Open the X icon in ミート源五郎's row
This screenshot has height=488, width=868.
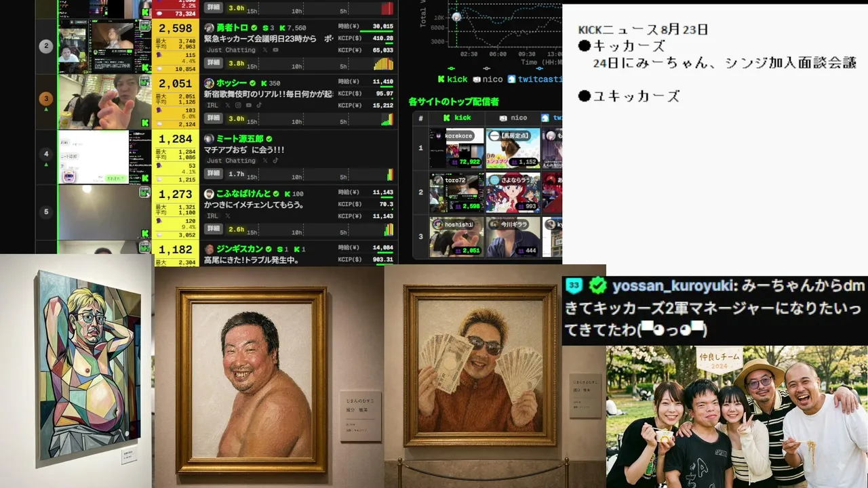(264, 161)
